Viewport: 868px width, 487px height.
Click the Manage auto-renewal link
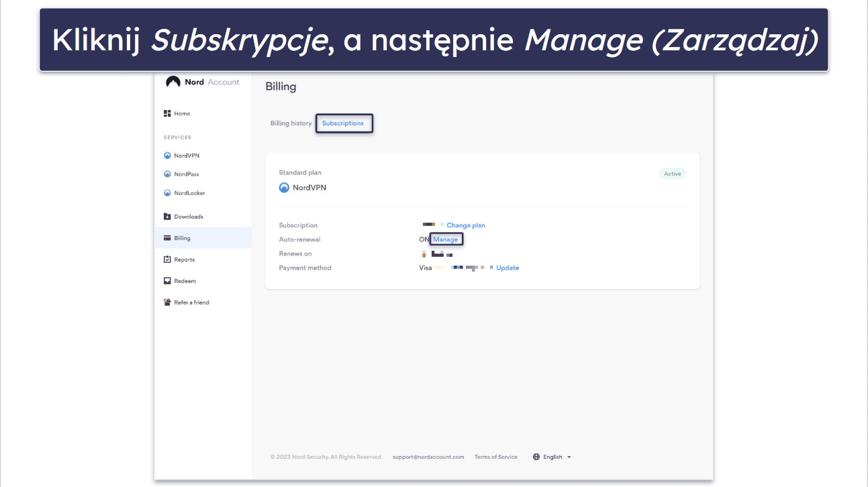pos(446,239)
